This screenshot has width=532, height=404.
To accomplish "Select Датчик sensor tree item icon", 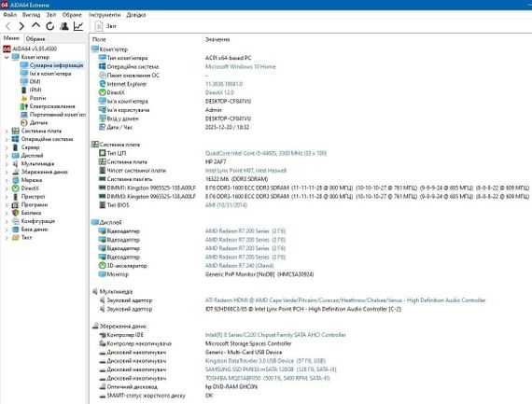I will tap(23, 123).
